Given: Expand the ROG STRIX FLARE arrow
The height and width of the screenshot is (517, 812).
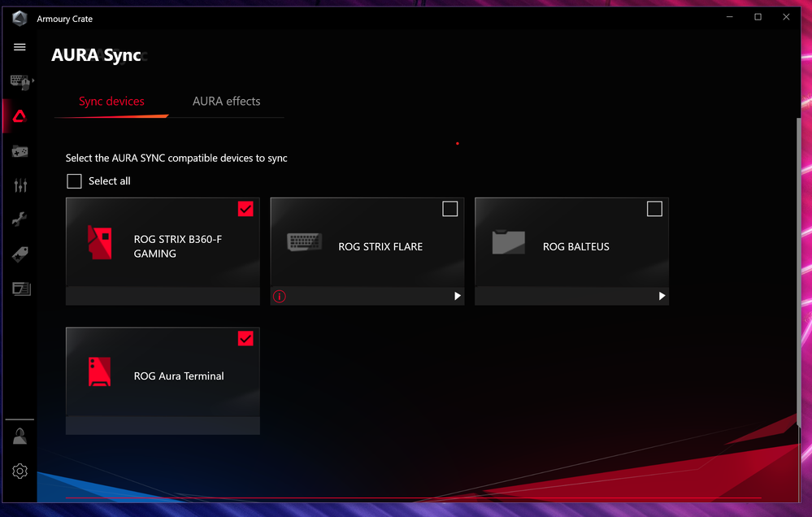Looking at the screenshot, I should point(458,296).
